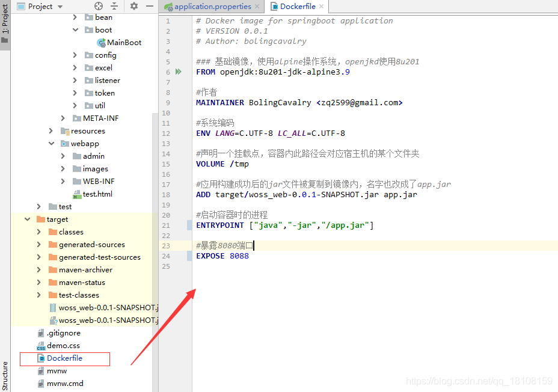This screenshot has height=392, width=558.
Task: Select the demo.css file icon
Action: [41, 346]
